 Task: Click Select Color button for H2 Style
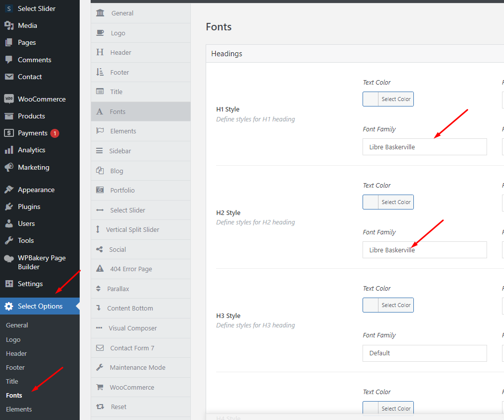396,202
